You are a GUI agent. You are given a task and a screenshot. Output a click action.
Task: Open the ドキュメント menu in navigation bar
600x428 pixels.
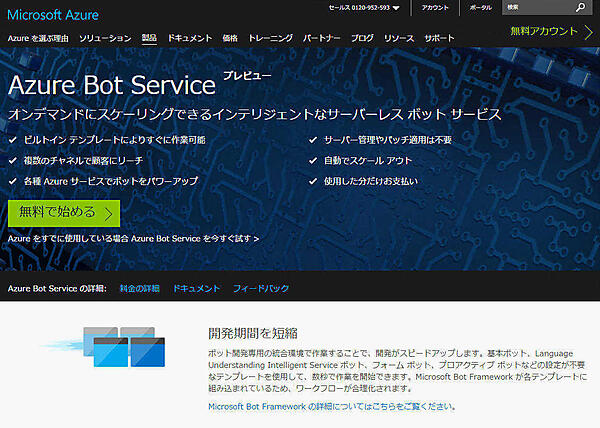[x=190, y=38]
